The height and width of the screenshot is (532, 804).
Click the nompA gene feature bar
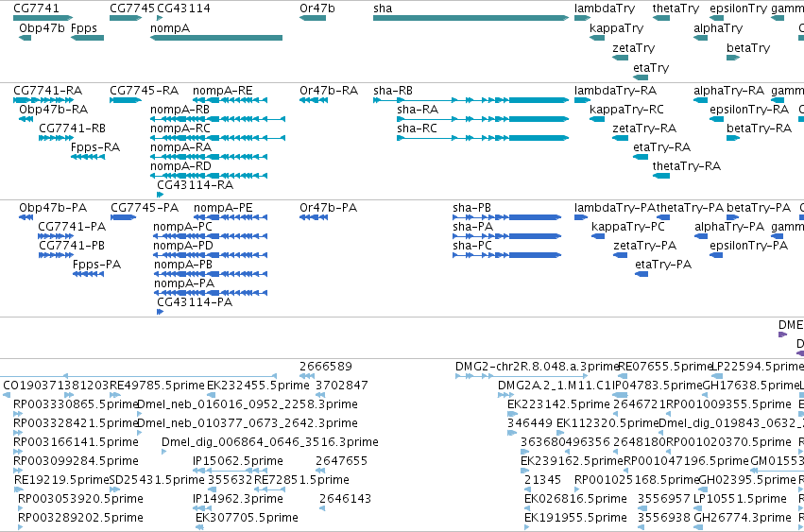click(x=215, y=38)
